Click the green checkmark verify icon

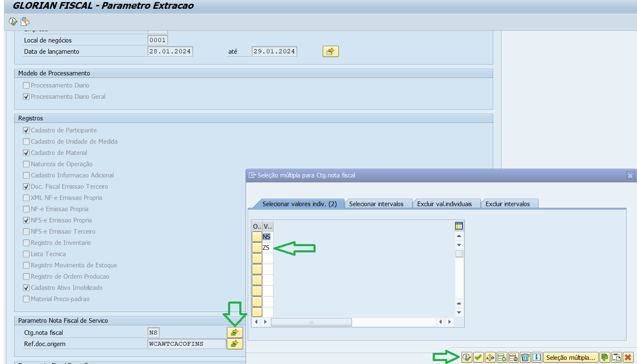click(478, 357)
